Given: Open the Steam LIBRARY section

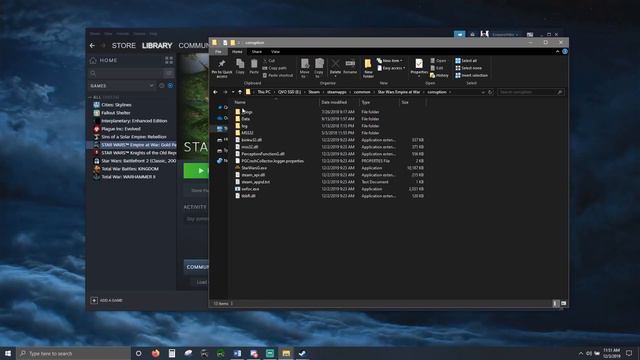Looking at the screenshot, I should (157, 45).
